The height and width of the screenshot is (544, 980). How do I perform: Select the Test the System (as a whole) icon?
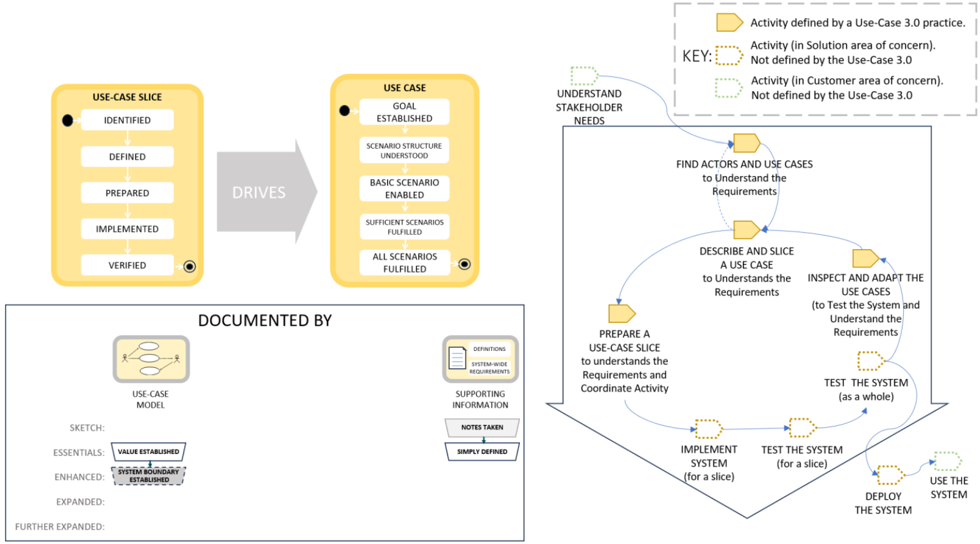click(870, 361)
